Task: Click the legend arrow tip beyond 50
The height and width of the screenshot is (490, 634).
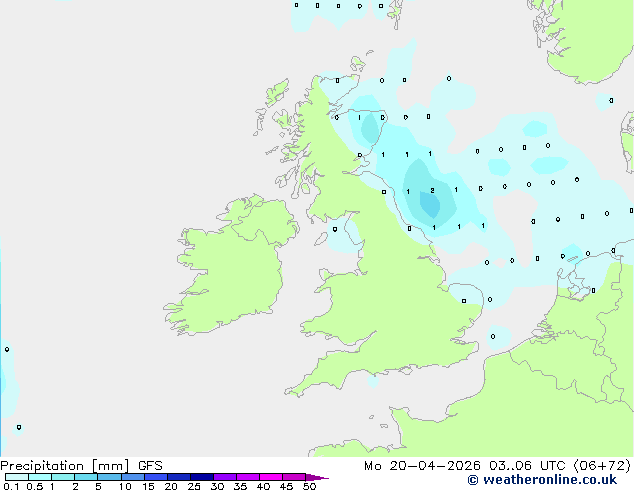Action: point(317,477)
